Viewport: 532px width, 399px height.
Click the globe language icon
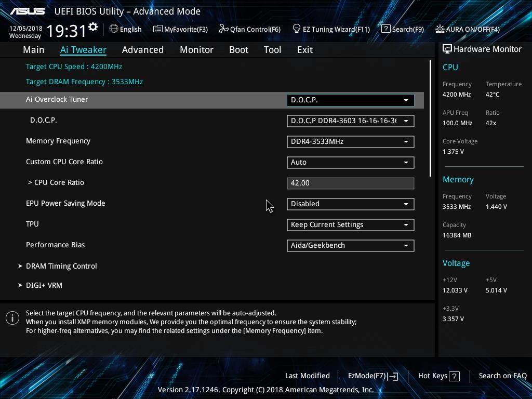pyautogui.click(x=114, y=29)
